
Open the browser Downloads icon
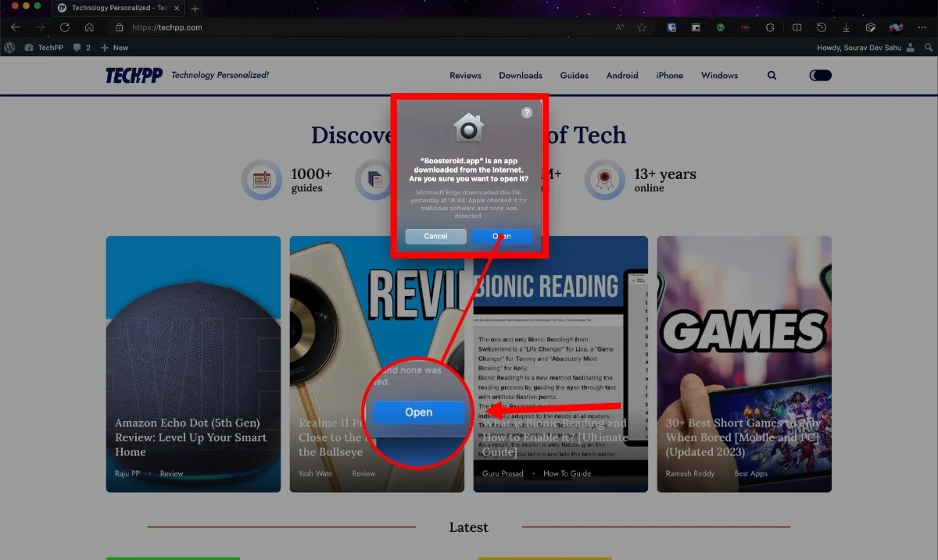click(846, 27)
